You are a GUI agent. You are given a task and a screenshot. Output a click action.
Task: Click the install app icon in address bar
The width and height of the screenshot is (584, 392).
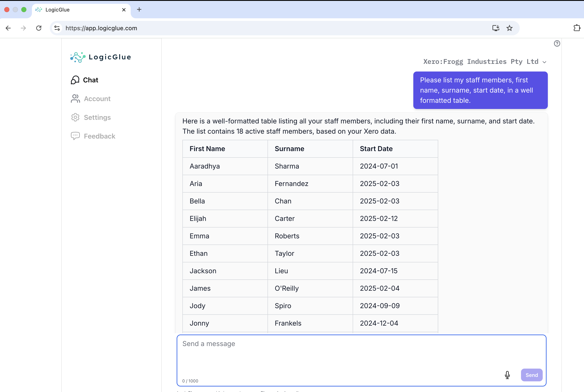point(496,28)
